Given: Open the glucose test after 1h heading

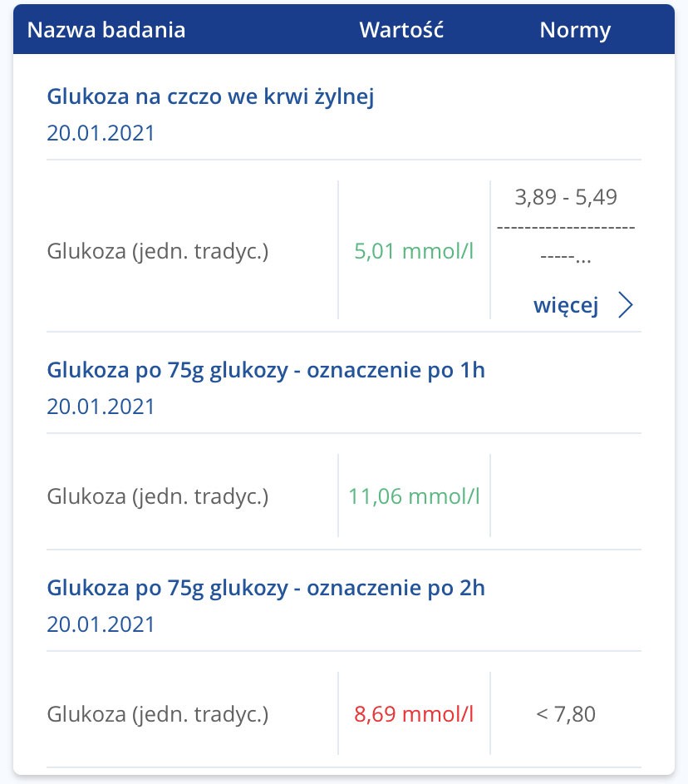Looking at the screenshot, I should (266, 370).
